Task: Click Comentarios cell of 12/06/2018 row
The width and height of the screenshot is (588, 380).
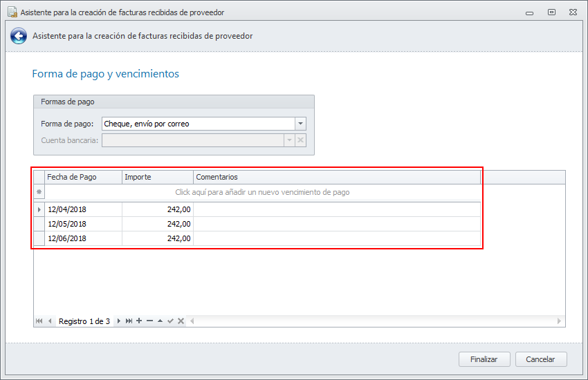Action: pos(337,238)
